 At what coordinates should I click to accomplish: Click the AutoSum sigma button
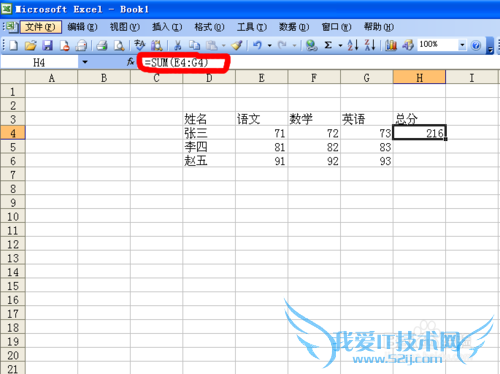pyautogui.click(x=328, y=45)
